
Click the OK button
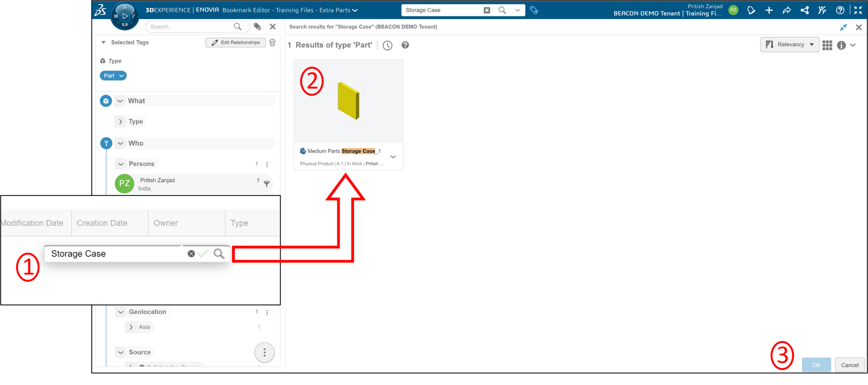pyautogui.click(x=816, y=365)
